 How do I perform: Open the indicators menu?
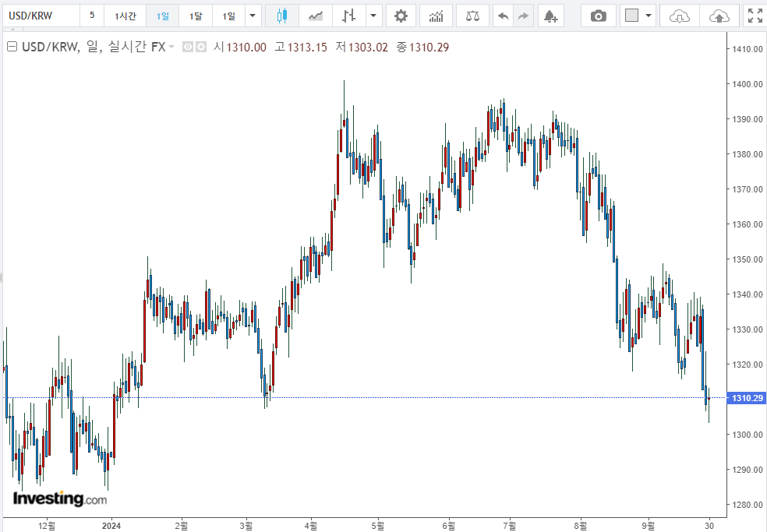pyautogui.click(x=436, y=16)
